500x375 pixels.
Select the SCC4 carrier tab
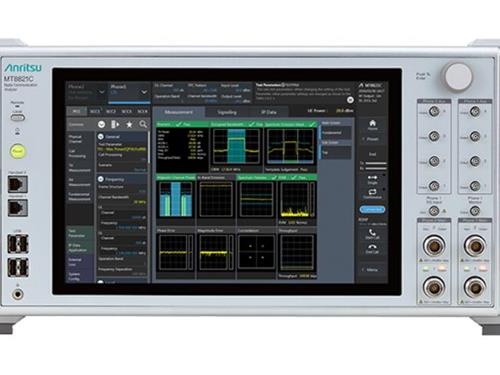point(142,111)
